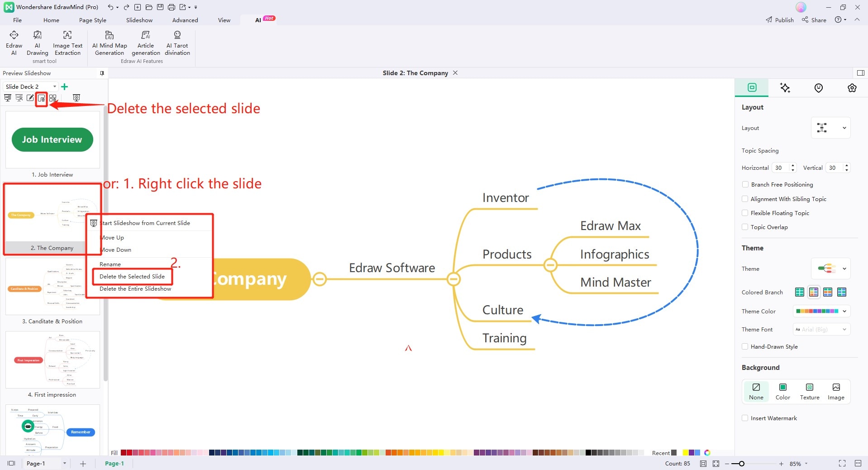Image resolution: width=868 pixels, height=470 pixels.
Task: Open AI Tarot divination
Action: (x=177, y=43)
